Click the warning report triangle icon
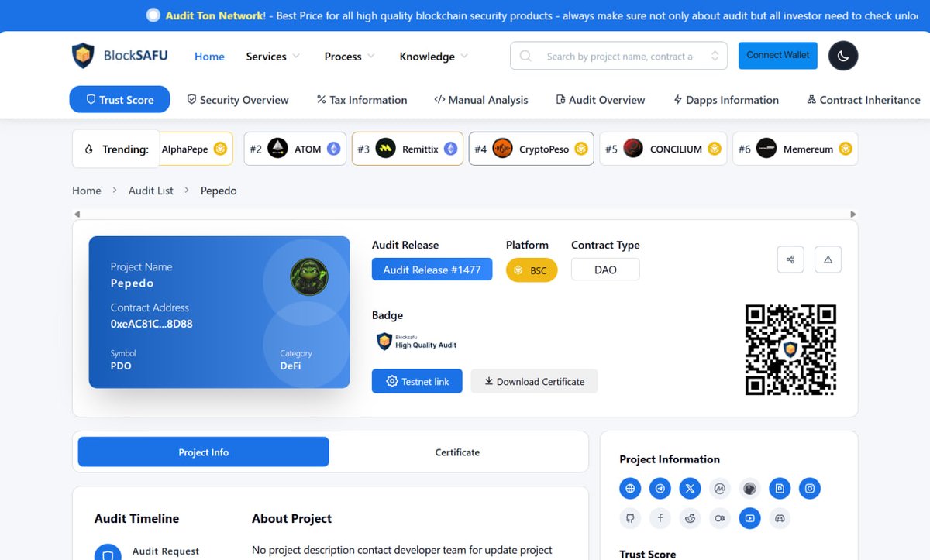 pyautogui.click(x=828, y=259)
